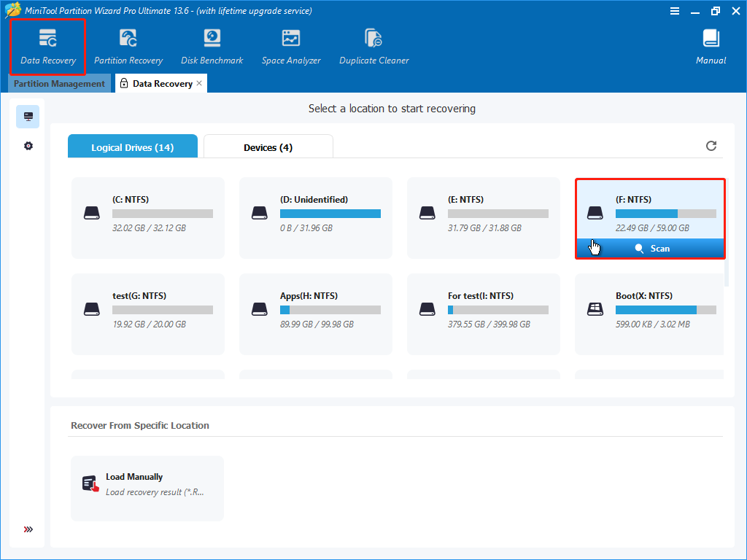Refresh the drive list
747x560 pixels.
point(711,146)
